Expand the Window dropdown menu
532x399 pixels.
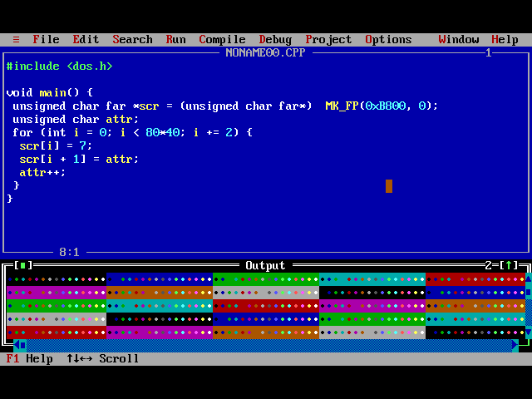458,40
